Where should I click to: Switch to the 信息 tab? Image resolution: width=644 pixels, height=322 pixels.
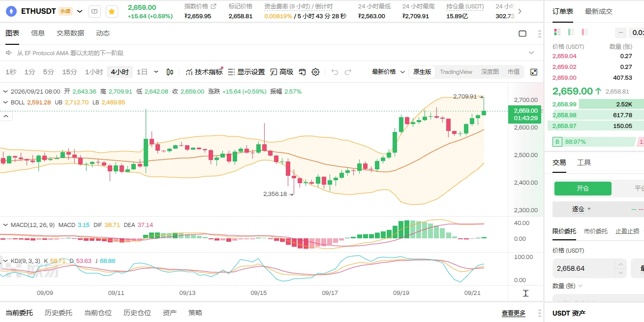38,33
